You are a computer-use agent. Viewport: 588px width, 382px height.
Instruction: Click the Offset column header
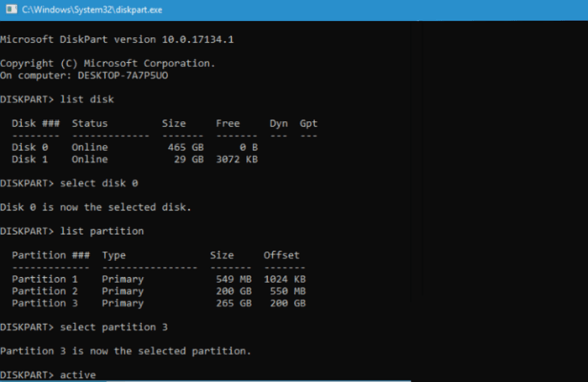pyautogui.click(x=281, y=254)
